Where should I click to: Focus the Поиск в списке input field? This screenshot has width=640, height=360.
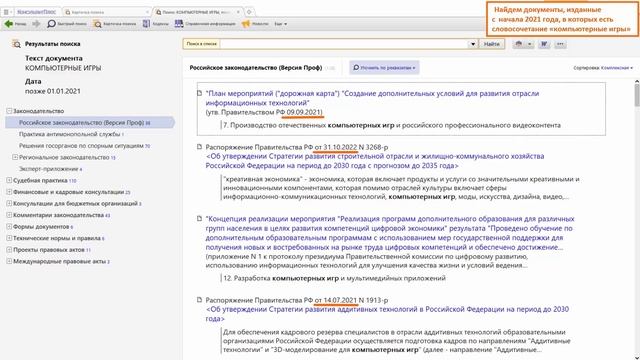point(344,44)
